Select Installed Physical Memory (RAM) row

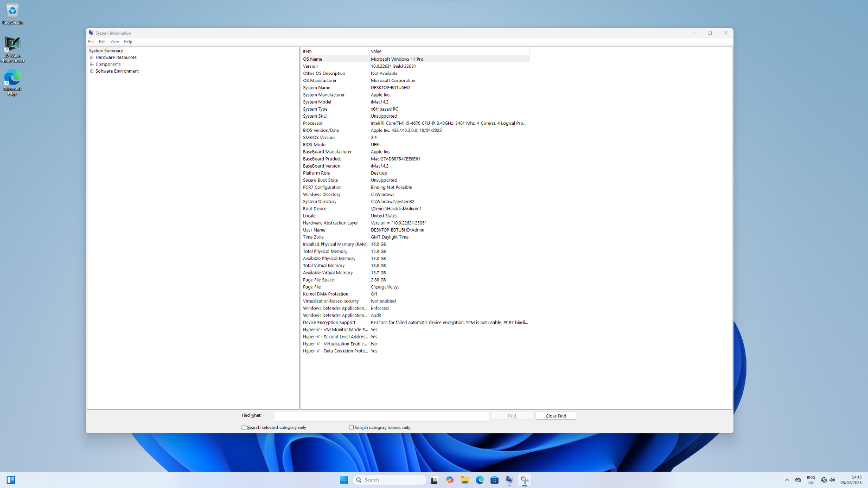point(416,244)
